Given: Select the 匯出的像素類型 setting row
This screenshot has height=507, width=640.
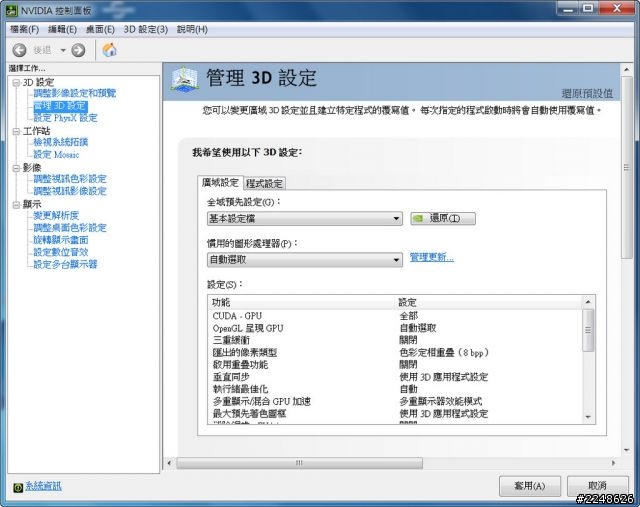Looking at the screenshot, I should 395,353.
